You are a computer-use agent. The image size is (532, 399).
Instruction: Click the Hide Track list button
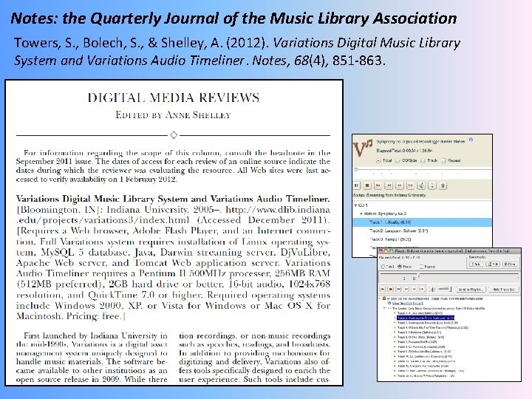(504, 290)
